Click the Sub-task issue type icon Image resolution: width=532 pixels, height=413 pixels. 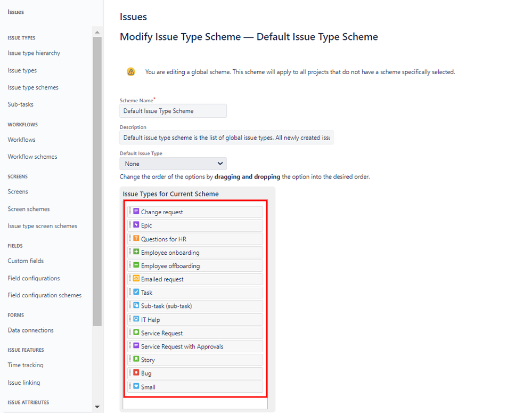136,305
